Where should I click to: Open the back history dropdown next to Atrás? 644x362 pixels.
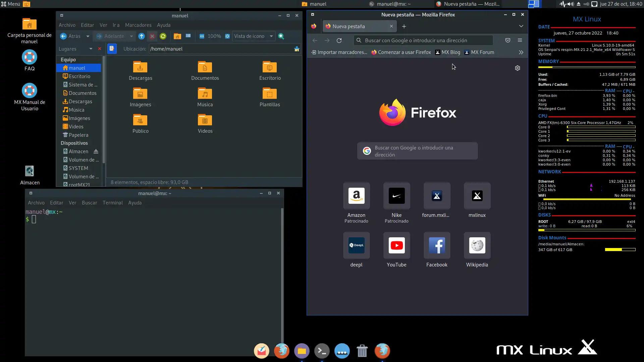(x=88, y=36)
